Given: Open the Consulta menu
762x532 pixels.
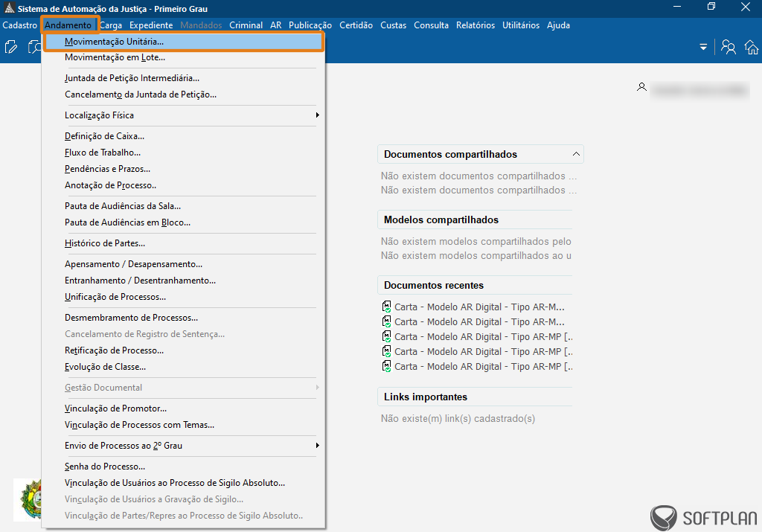Looking at the screenshot, I should (431, 25).
